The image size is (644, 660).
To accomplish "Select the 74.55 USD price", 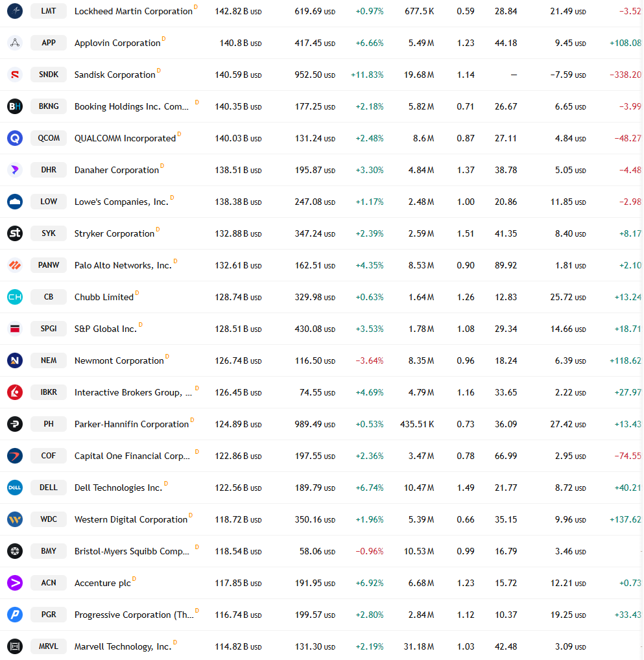I will tap(318, 393).
